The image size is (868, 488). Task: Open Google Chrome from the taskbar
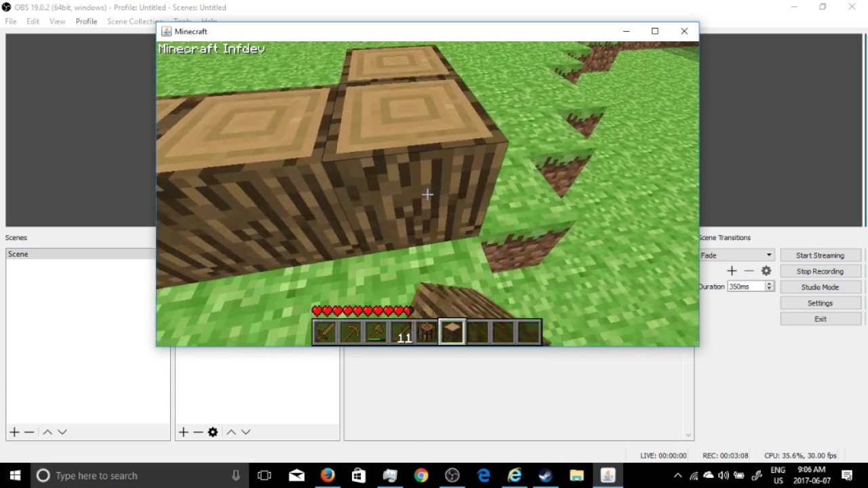click(x=421, y=475)
